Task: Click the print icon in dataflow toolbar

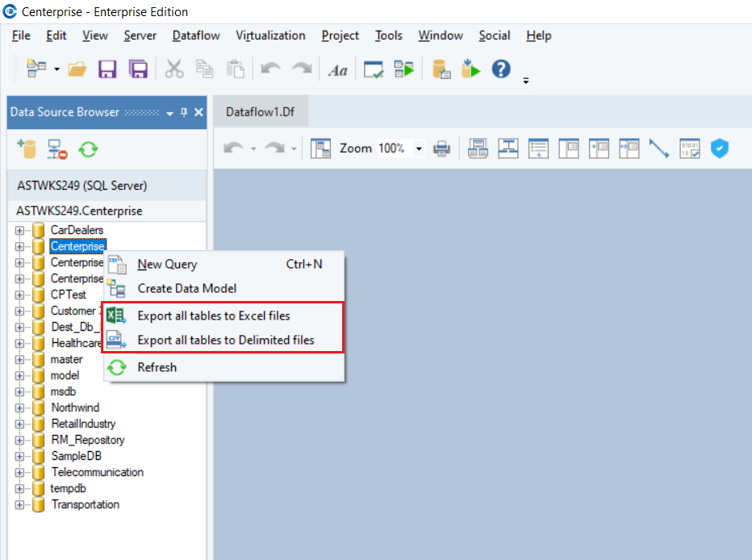Action: 441,148
